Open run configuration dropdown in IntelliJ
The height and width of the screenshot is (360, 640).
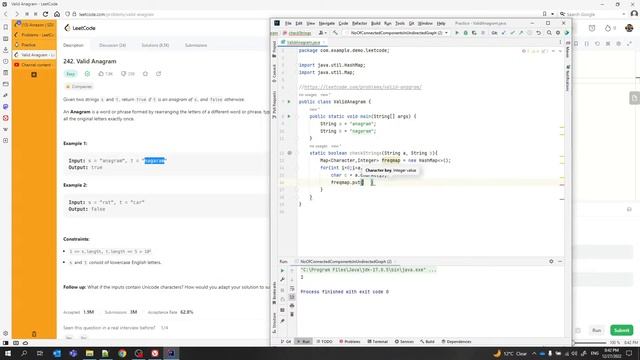pos(399,33)
